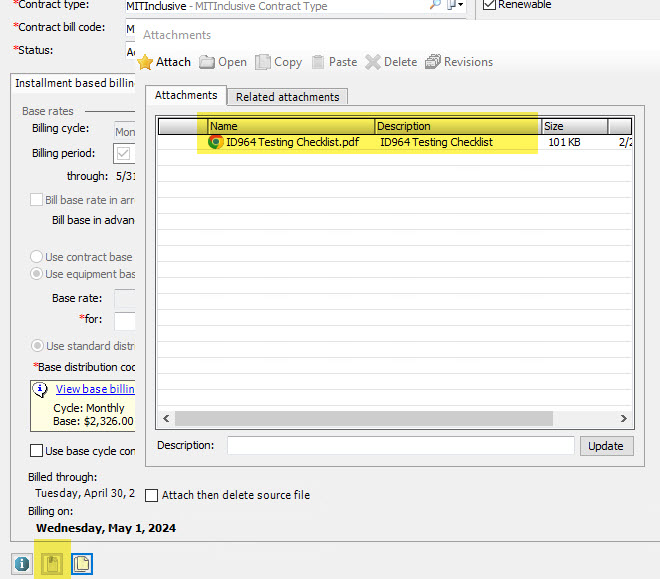
Task: Click the magnifier lookup icon for Contract type
Action: click(x=435, y=5)
